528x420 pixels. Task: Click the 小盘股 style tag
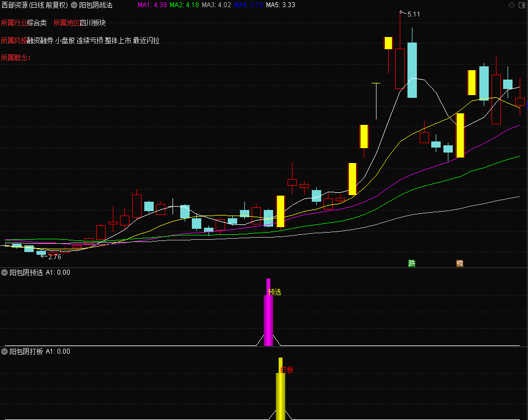coord(65,40)
